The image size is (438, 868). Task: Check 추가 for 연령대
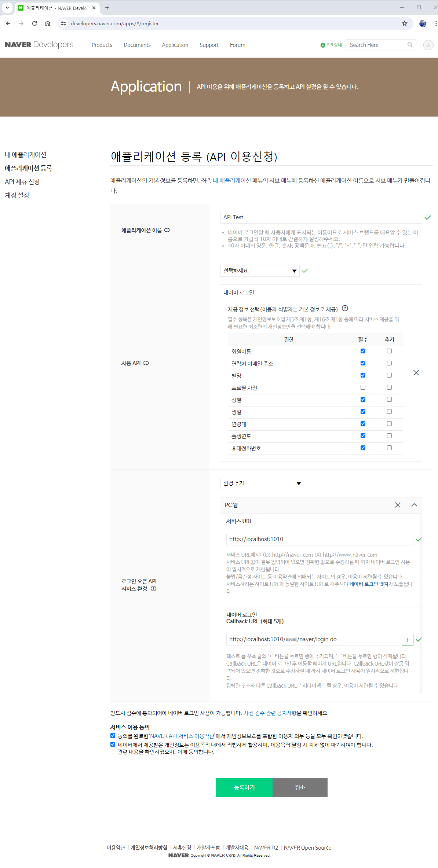tap(390, 424)
